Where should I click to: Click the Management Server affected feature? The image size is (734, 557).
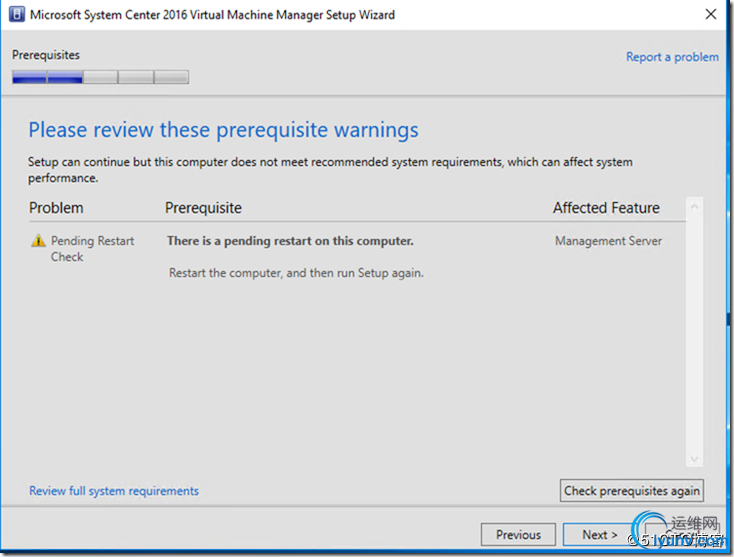tap(608, 241)
